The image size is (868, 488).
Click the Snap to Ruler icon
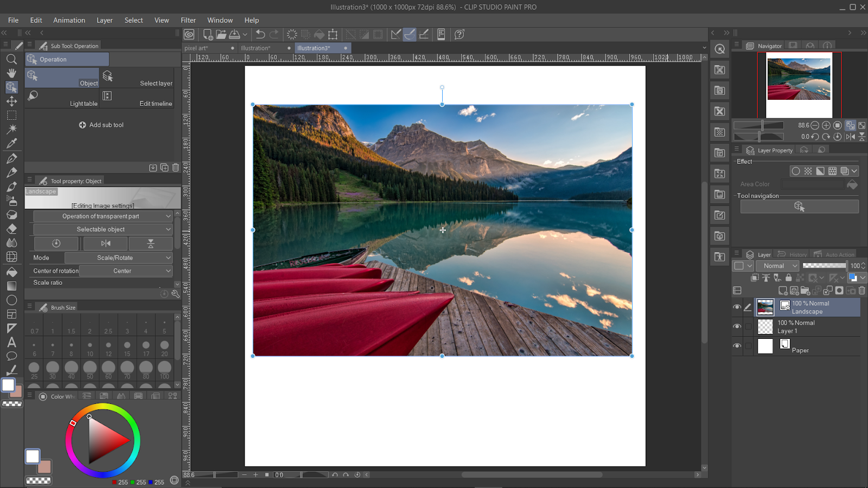396,35
